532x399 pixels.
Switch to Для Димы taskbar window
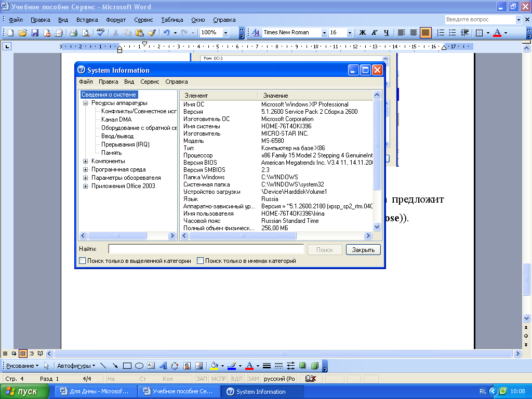[x=95, y=391]
